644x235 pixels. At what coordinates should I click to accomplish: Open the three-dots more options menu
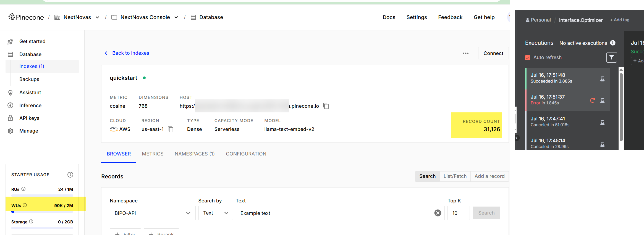[x=466, y=53]
